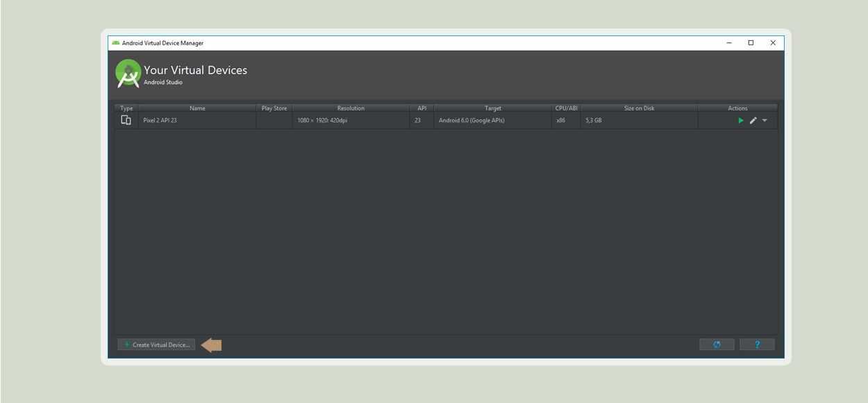Click the x86 CPU cell

coord(566,120)
